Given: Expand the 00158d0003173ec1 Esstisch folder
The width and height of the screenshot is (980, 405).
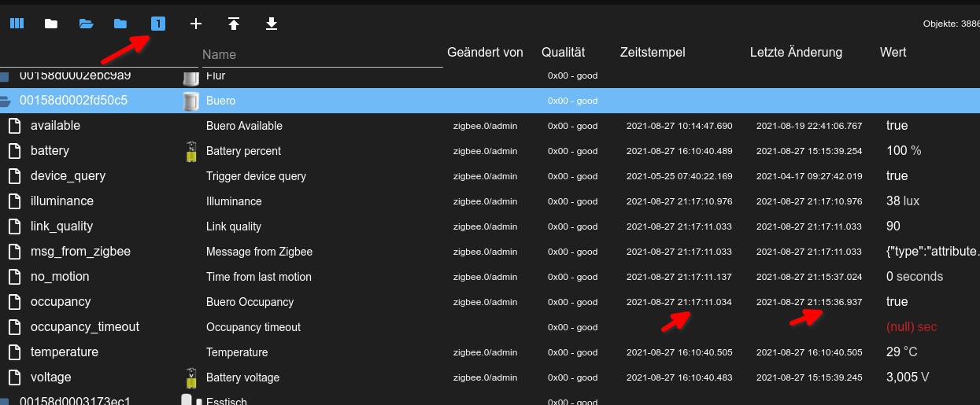Looking at the screenshot, I should point(6,401).
